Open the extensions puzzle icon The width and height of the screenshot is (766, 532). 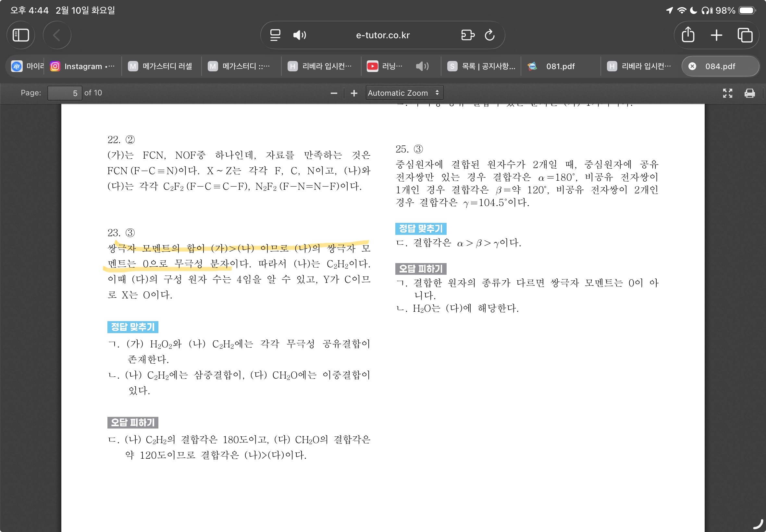[x=467, y=35]
